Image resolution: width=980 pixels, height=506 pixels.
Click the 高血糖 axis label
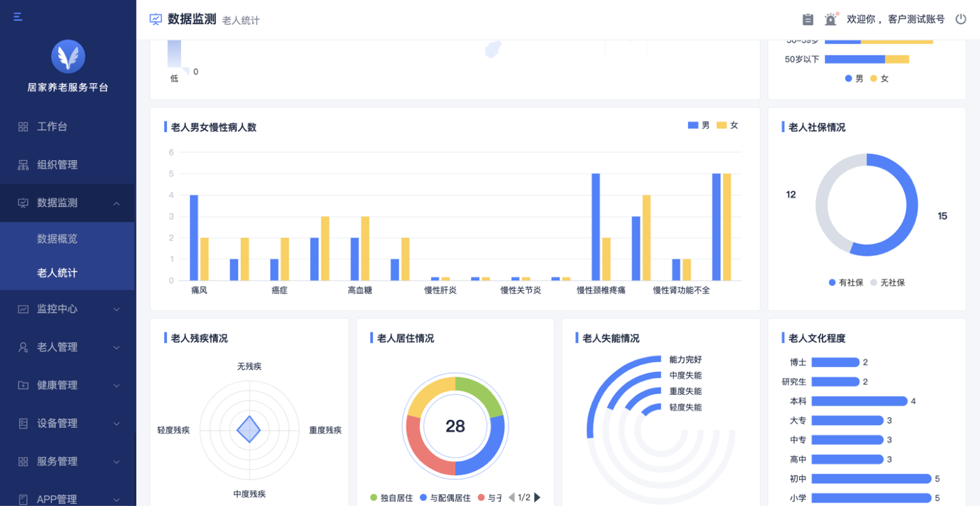click(x=360, y=290)
